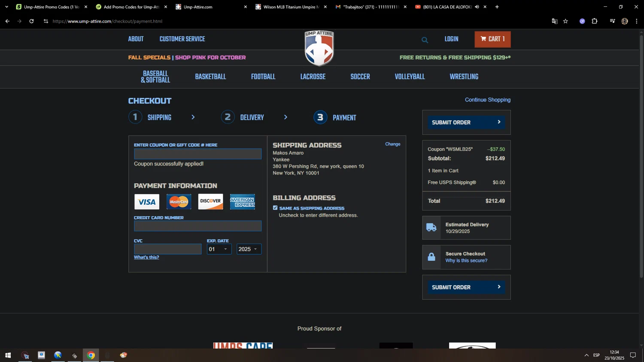Click Why is this secure? link
The image size is (644, 362).
click(x=466, y=261)
